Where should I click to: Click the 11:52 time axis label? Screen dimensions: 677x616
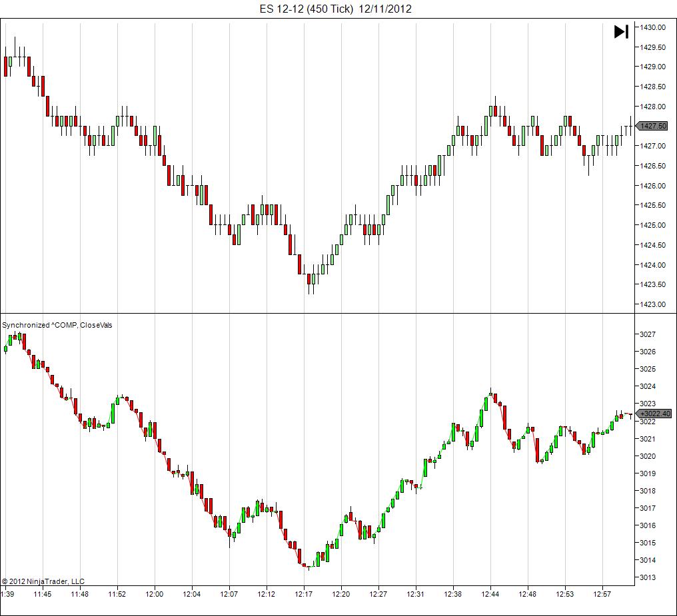117,594
